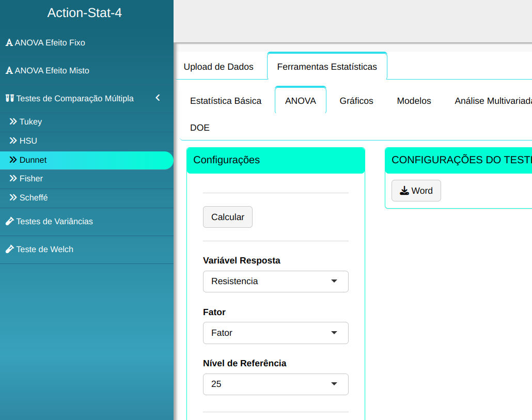Select the Estatística Básica tab
Viewport: 532px width, 420px height.
pos(226,101)
